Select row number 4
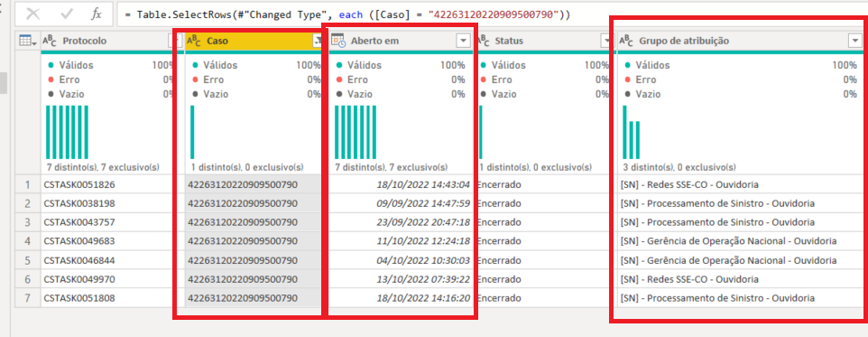Image resolution: width=868 pixels, height=337 pixels. 27,241
